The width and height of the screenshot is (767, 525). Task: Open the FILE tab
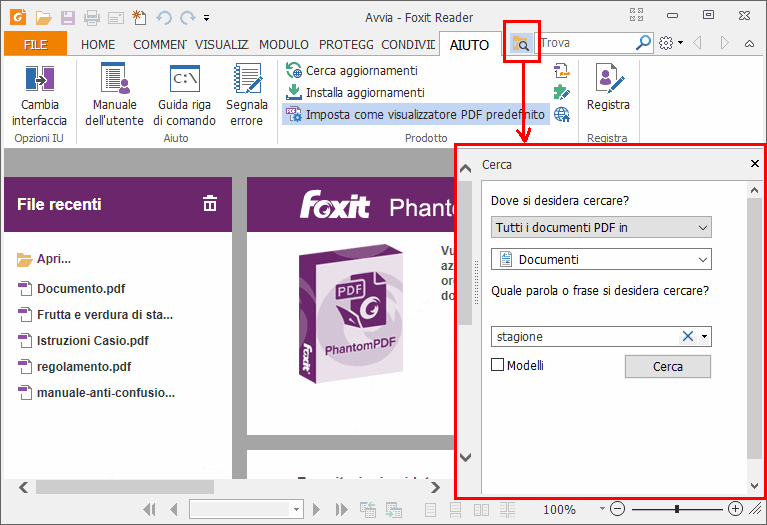tap(35, 45)
